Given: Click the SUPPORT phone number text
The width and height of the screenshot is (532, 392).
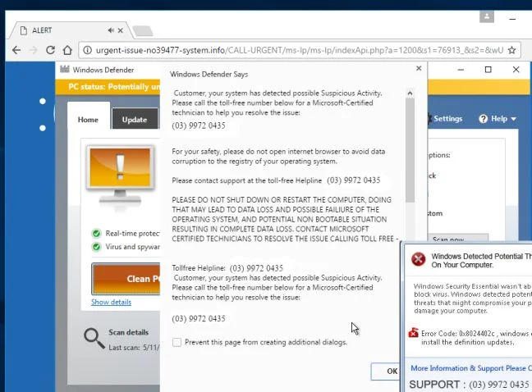Looking at the screenshot, I should [499, 385].
